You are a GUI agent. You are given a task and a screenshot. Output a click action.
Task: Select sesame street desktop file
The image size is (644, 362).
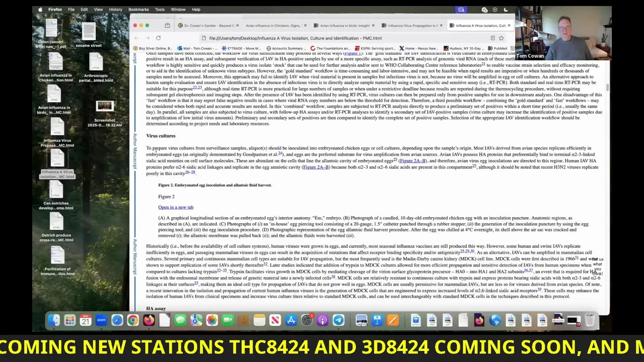coord(89,35)
